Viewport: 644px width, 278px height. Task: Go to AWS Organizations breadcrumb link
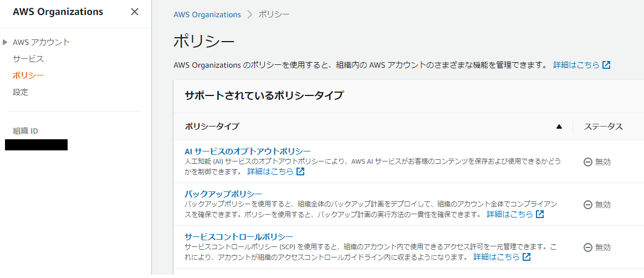click(207, 14)
